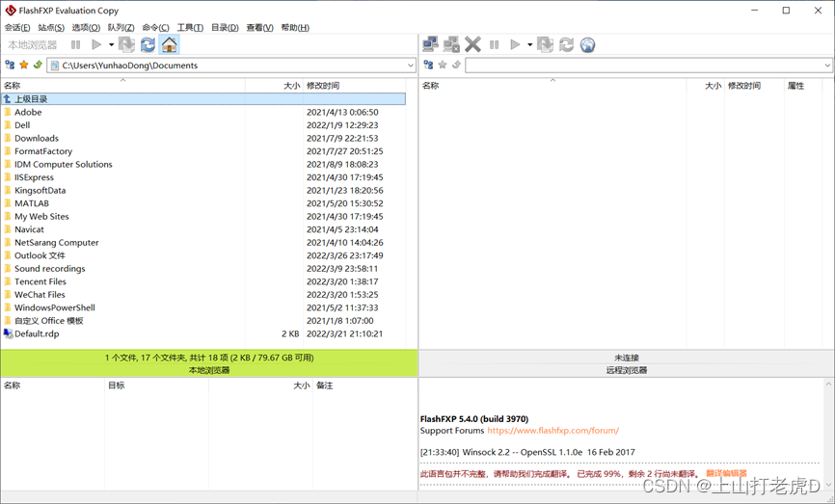Expand the remote path dropdown
This screenshot has width=835, height=504.
pyautogui.click(x=827, y=66)
